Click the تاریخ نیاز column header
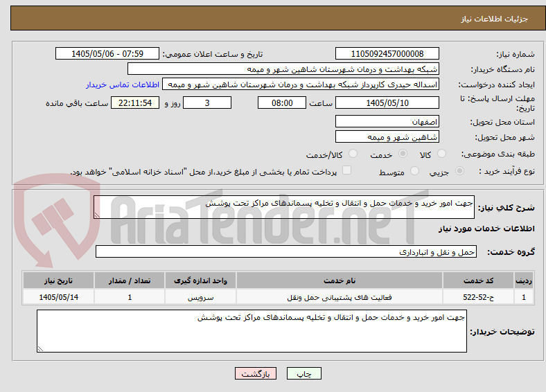Image resolution: width=546 pixels, height=392 pixels. click(x=58, y=280)
